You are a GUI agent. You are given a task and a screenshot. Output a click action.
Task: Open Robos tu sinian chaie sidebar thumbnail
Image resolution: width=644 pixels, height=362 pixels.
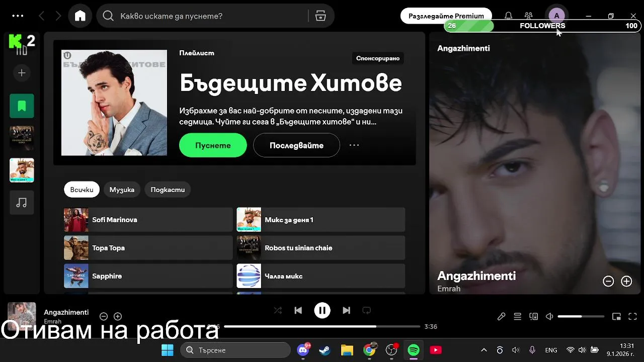(x=22, y=138)
